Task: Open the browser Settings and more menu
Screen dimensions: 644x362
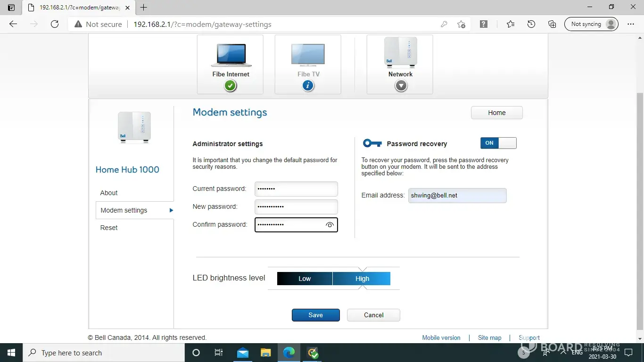Action: [631, 24]
